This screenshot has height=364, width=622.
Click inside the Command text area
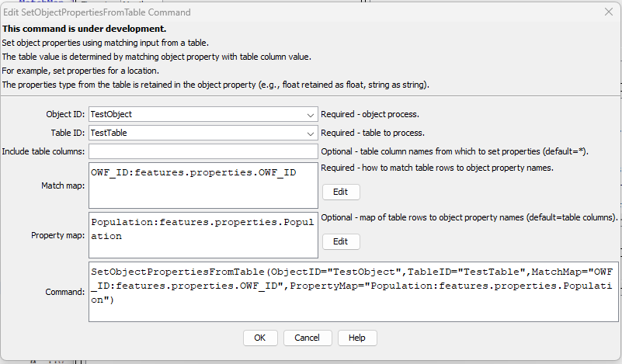click(x=353, y=292)
